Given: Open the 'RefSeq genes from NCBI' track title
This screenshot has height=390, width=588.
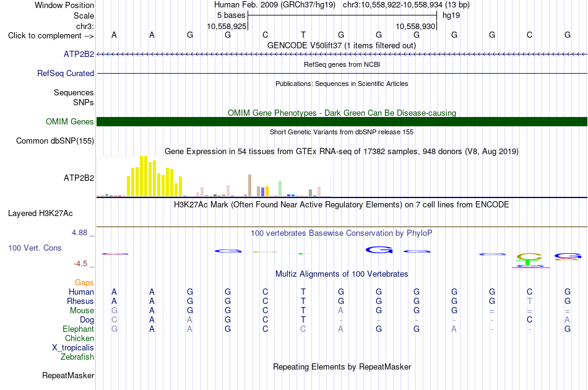Looking at the screenshot, I should pos(342,64).
